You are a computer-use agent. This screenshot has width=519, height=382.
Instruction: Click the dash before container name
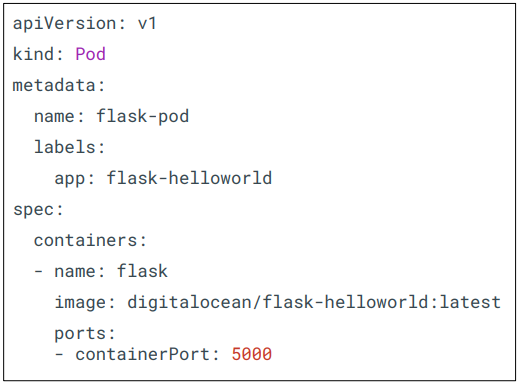pyautogui.click(x=38, y=271)
